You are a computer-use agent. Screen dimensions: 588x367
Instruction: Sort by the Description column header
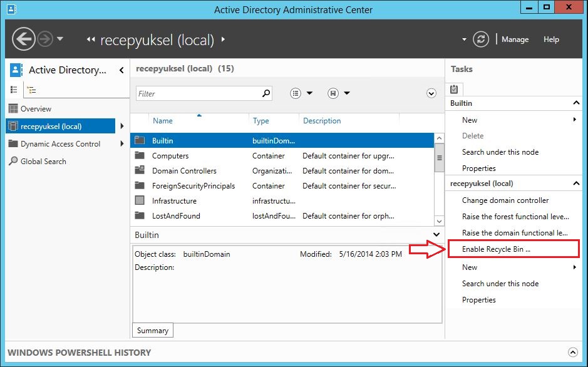pos(322,121)
